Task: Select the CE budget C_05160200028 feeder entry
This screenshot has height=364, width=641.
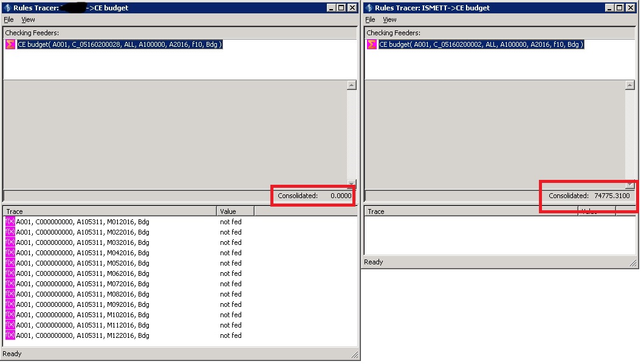Action: pyautogui.click(x=120, y=44)
